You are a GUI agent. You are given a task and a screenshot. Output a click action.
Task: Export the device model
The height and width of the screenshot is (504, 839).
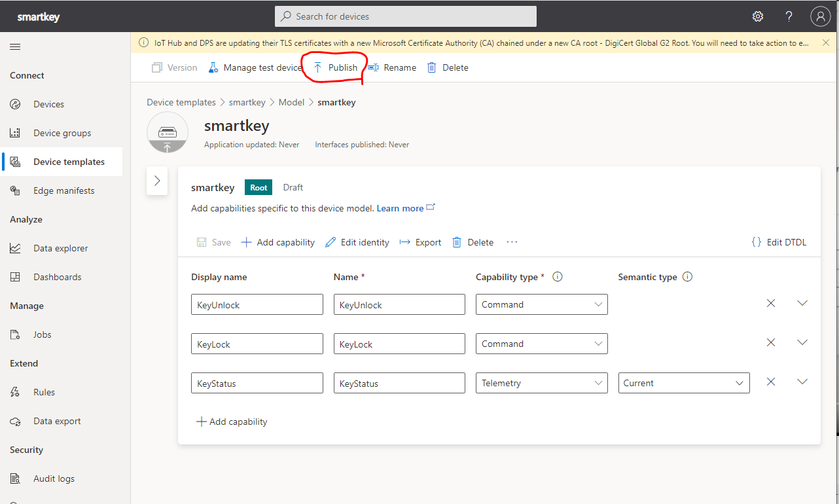(x=420, y=242)
